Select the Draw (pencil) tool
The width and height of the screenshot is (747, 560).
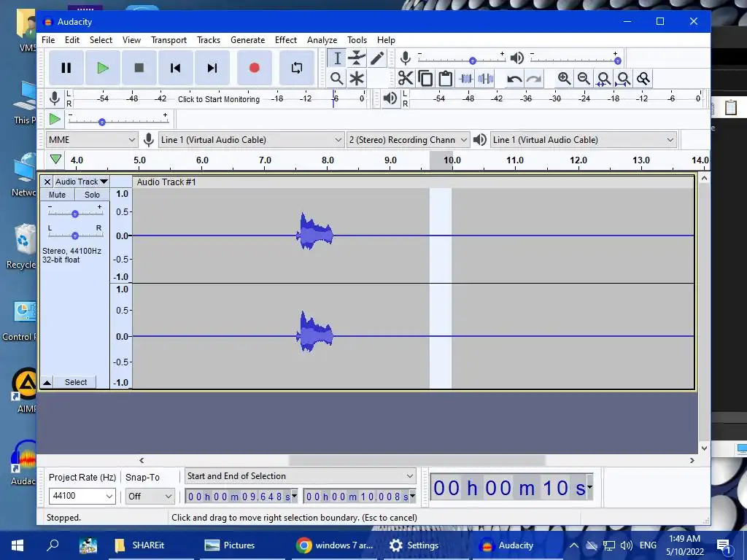[x=377, y=58]
